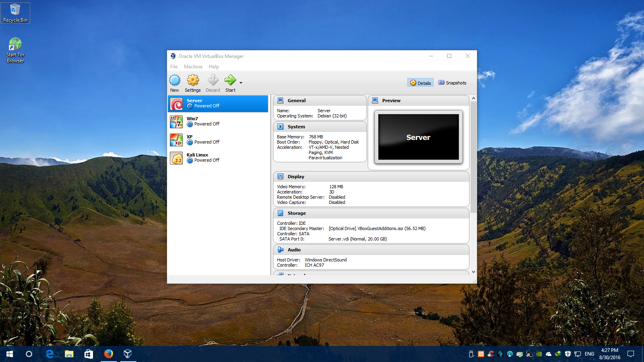Image resolution: width=644 pixels, height=362 pixels.
Task: Click the General section monitor icon
Action: click(x=281, y=101)
